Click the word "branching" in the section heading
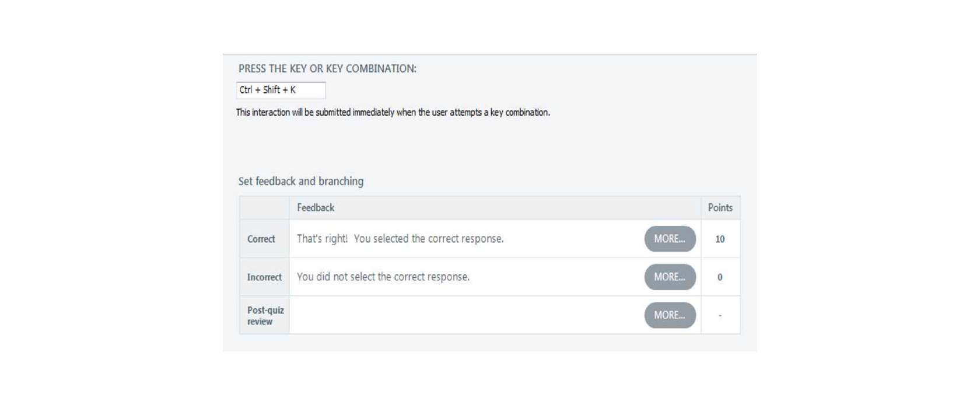This screenshot has height=411, width=980. point(341,181)
